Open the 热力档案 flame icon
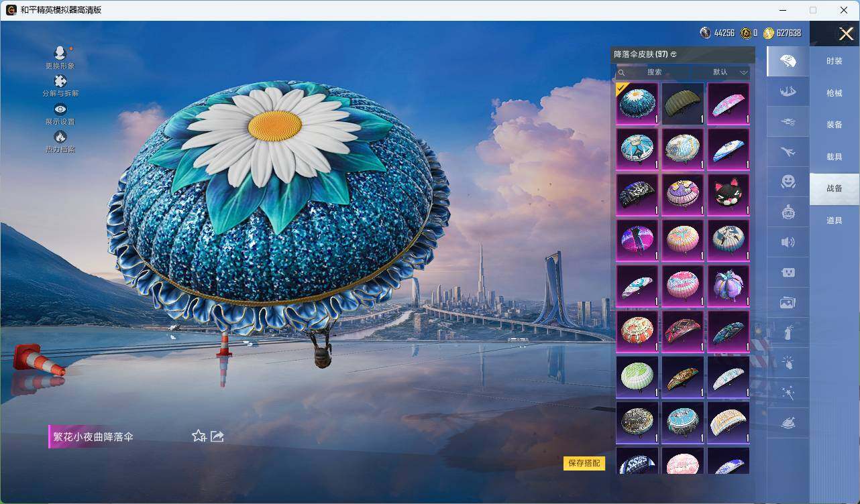Image resolution: width=860 pixels, height=504 pixels. 60,137
